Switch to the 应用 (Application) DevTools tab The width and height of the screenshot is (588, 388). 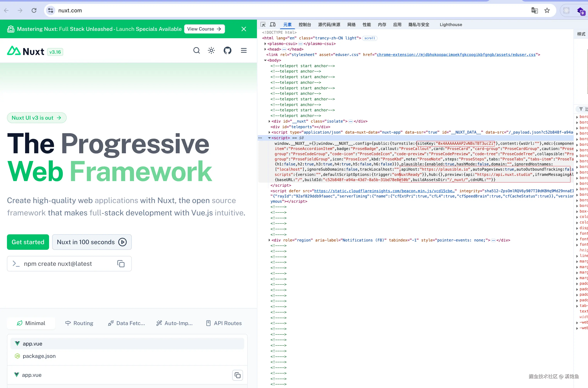[397, 25]
